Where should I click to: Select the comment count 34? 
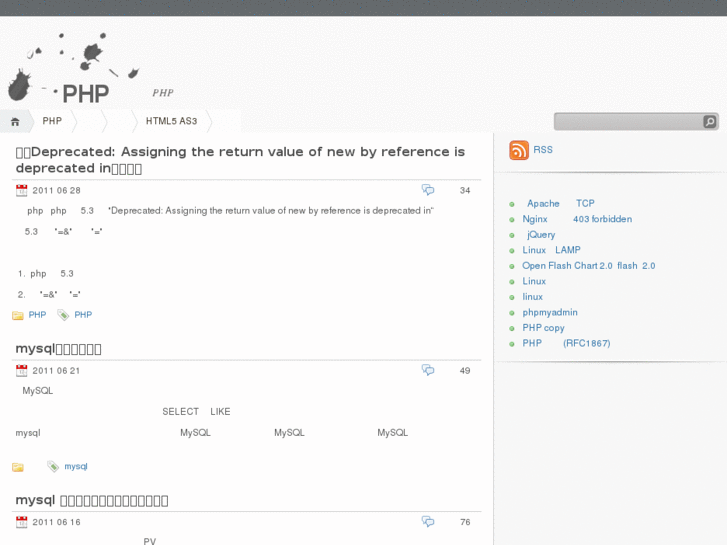(x=465, y=191)
